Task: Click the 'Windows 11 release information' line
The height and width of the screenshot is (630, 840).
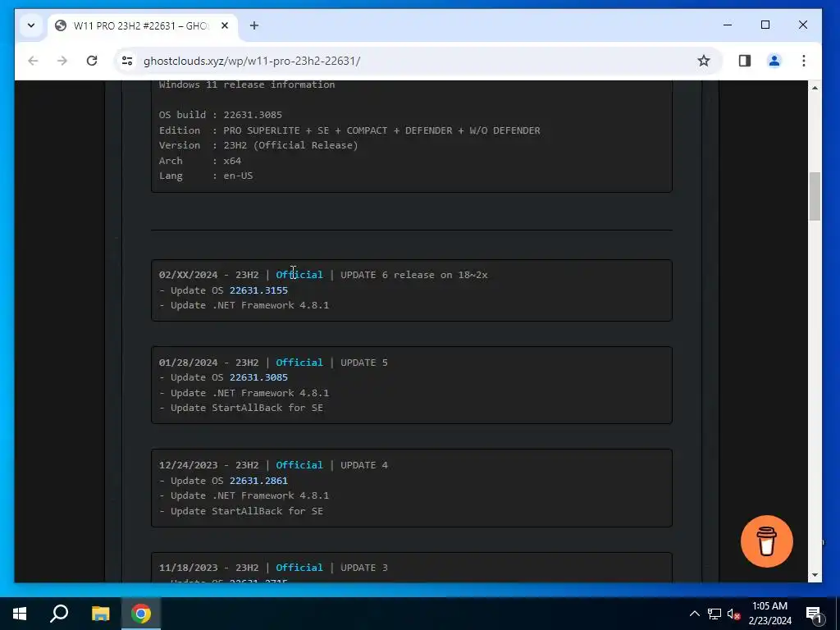Action: 247,84
